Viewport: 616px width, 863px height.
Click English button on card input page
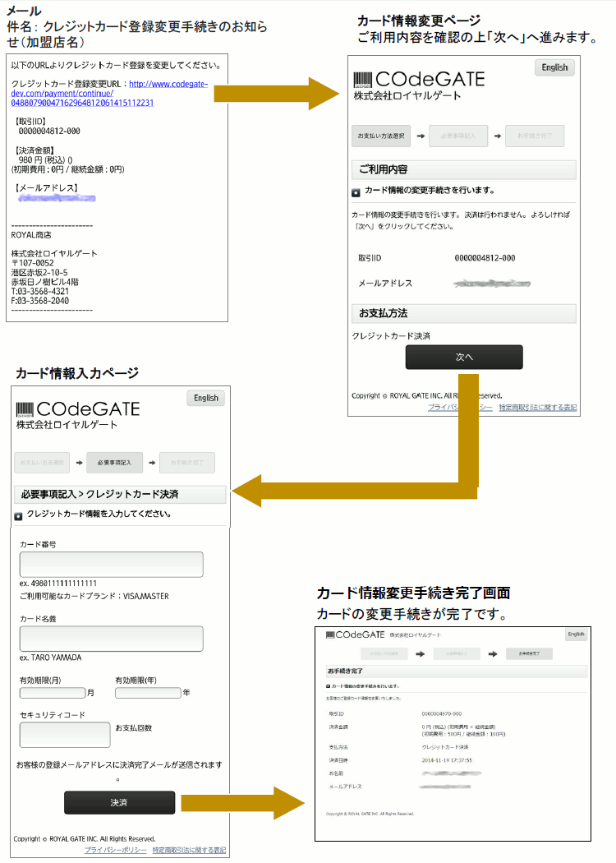click(x=206, y=398)
